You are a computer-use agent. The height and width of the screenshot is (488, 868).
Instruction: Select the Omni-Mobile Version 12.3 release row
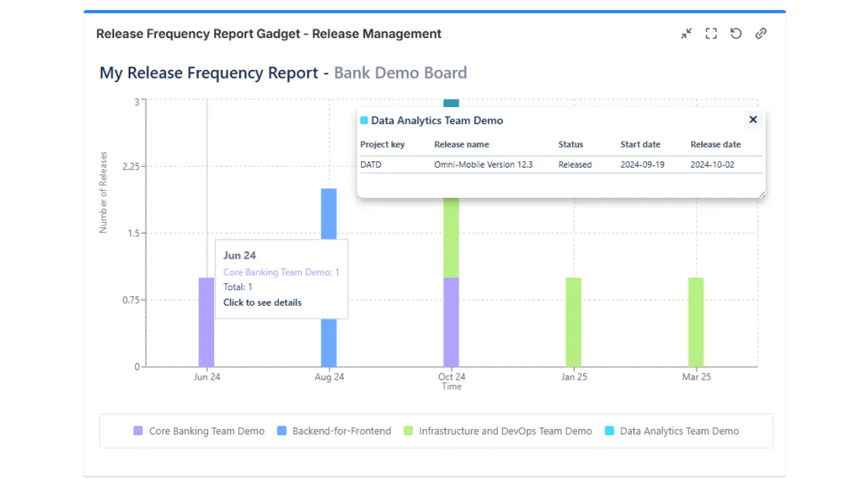(483, 164)
